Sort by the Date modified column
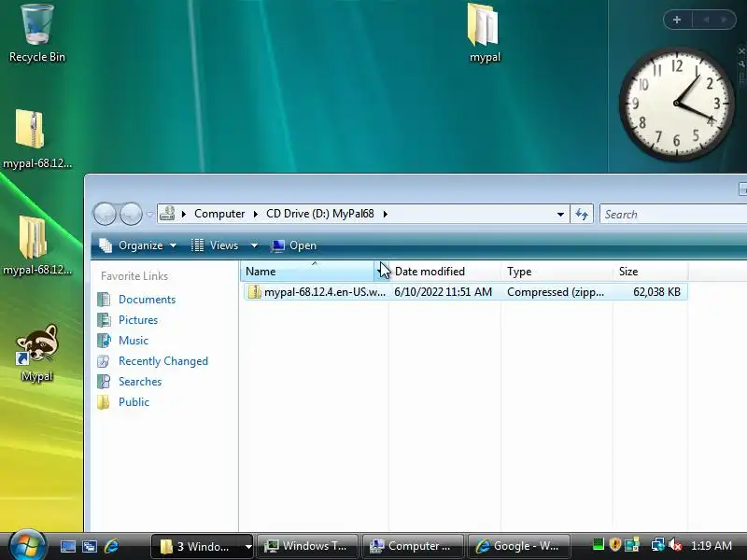 (445, 272)
